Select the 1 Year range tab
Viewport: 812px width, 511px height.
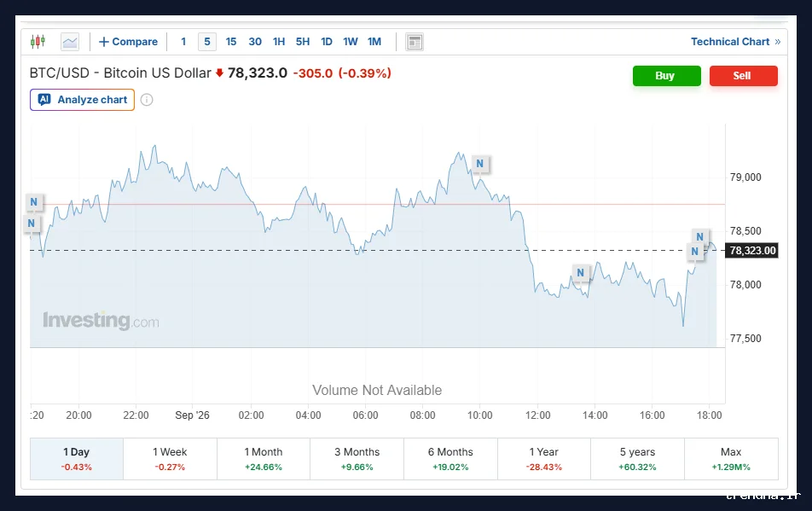544,459
